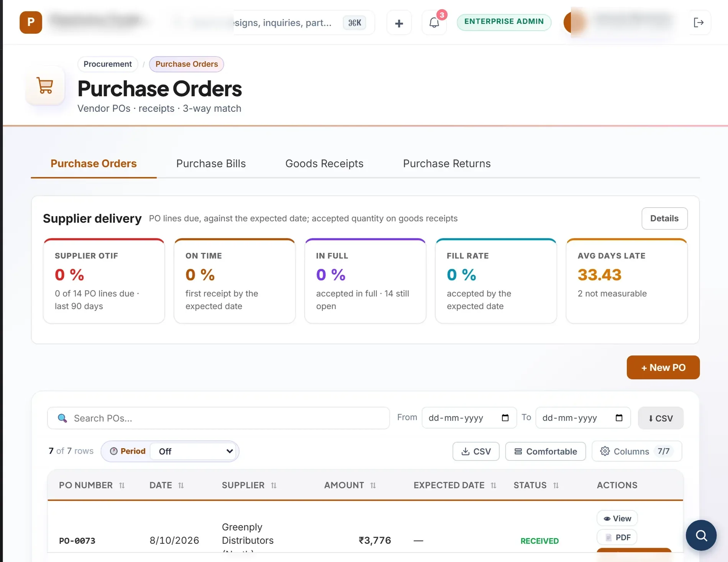Sort by Date column arrows
This screenshot has height=562, width=728.
point(181,485)
